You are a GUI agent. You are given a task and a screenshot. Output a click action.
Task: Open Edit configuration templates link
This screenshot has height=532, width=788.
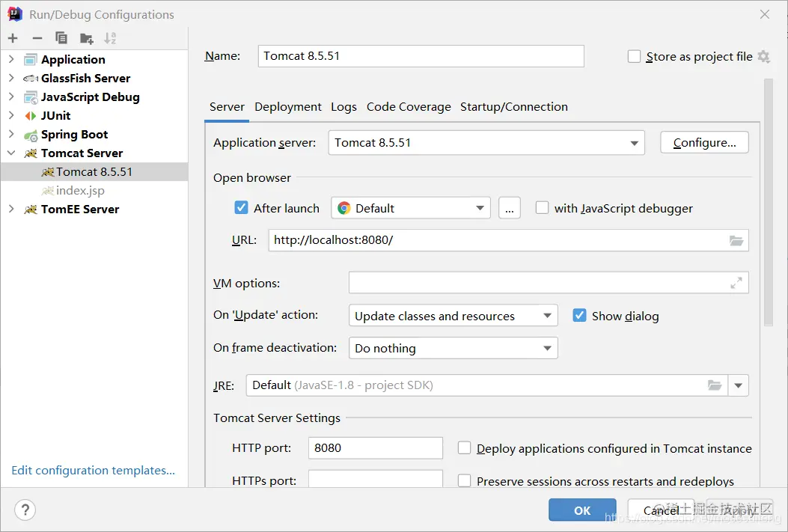[94, 471]
